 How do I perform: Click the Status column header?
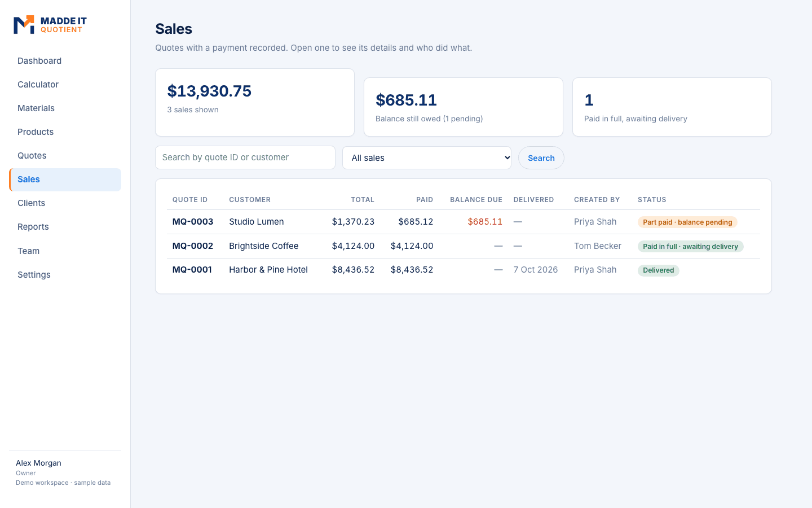pos(652,200)
